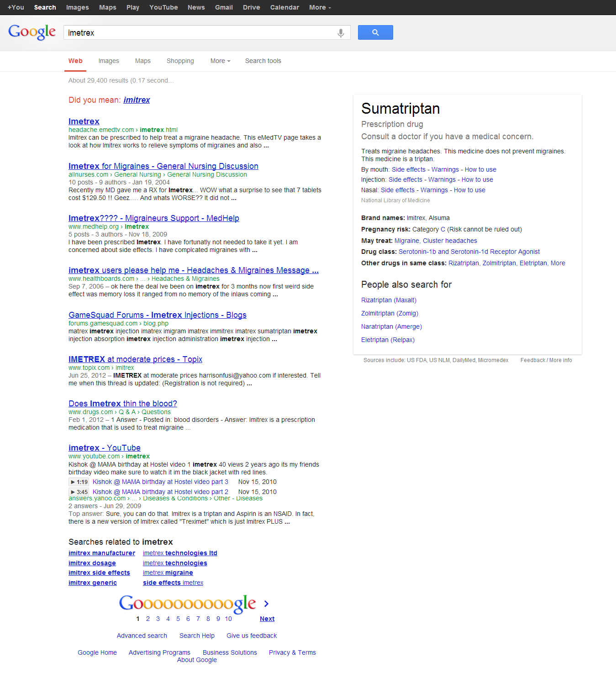Screen dimensions: 616x673
Task: Open Privacy & Terms footer link
Action: pos(292,652)
